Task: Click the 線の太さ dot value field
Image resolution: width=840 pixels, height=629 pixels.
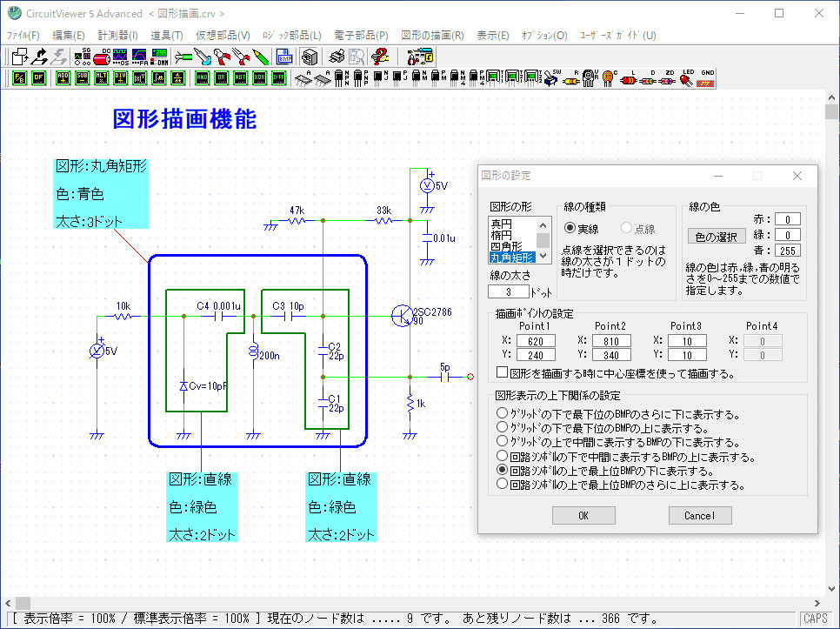Action: pyautogui.click(x=509, y=291)
